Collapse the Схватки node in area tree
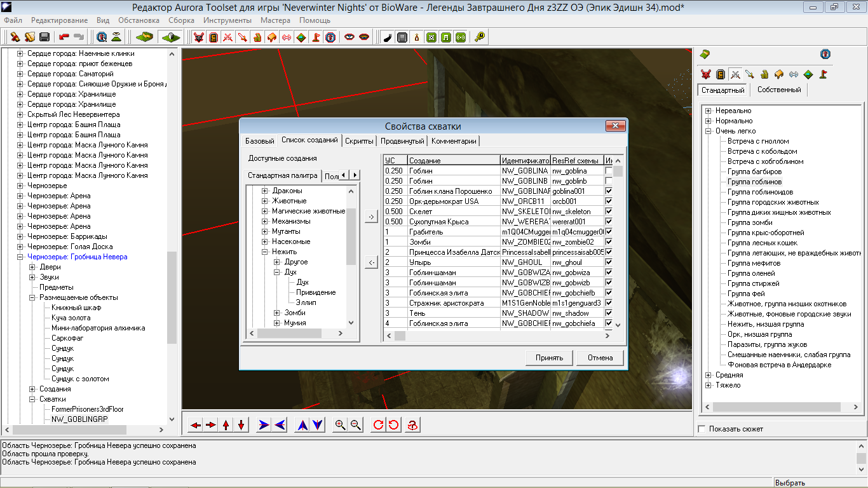This screenshot has width=868, height=488. 32,399
